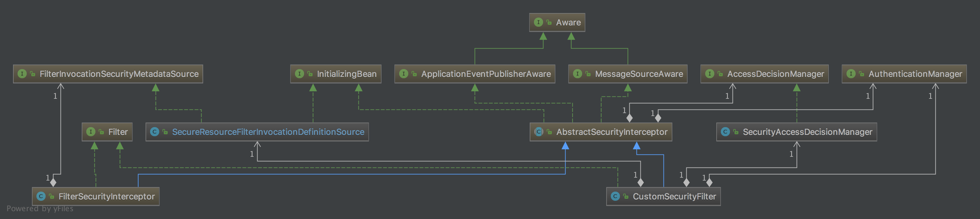Screen dimensions: 980x219
Task: Select the FilterInvocationSecurityMetadataSource node
Action: [108, 74]
